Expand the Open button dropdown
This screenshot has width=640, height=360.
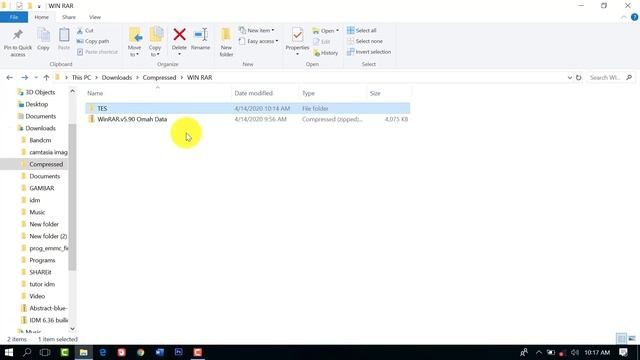point(337,31)
